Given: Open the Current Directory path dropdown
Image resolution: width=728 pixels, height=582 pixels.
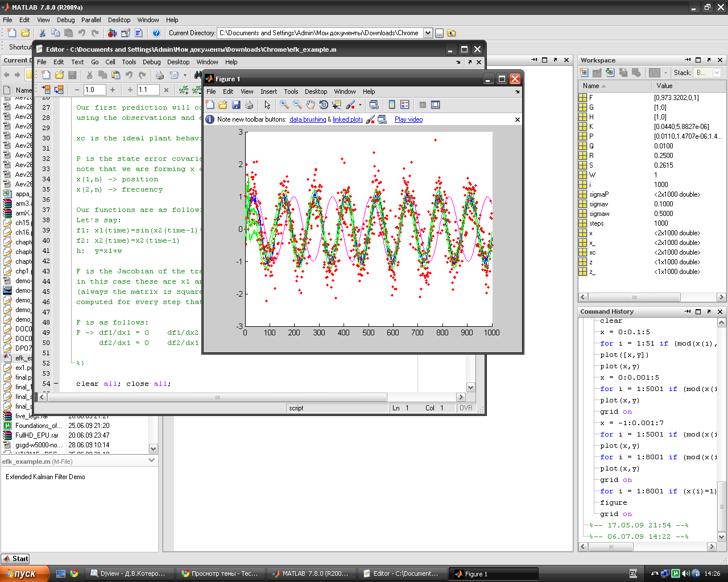Looking at the screenshot, I should click(x=428, y=34).
